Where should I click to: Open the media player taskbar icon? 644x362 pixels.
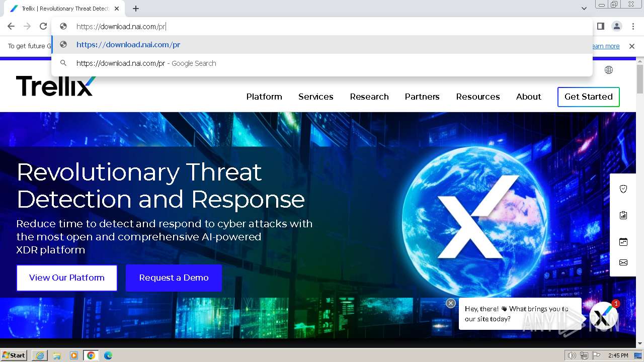(x=74, y=355)
